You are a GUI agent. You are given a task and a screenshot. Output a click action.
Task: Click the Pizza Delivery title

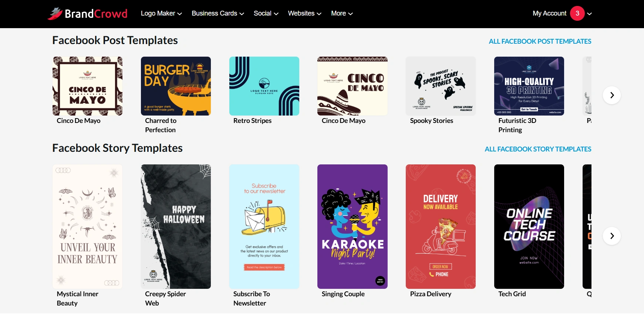click(x=431, y=294)
